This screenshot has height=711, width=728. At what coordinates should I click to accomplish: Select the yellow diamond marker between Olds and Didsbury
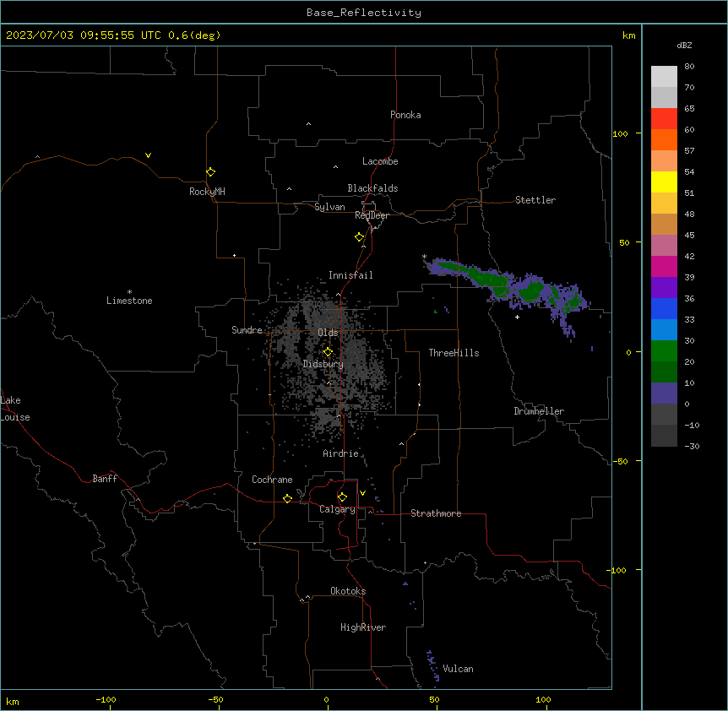coord(329,352)
